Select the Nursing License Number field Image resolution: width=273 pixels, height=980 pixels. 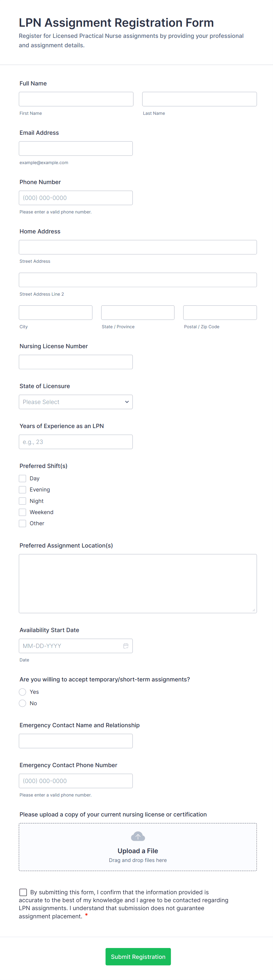pos(76,362)
